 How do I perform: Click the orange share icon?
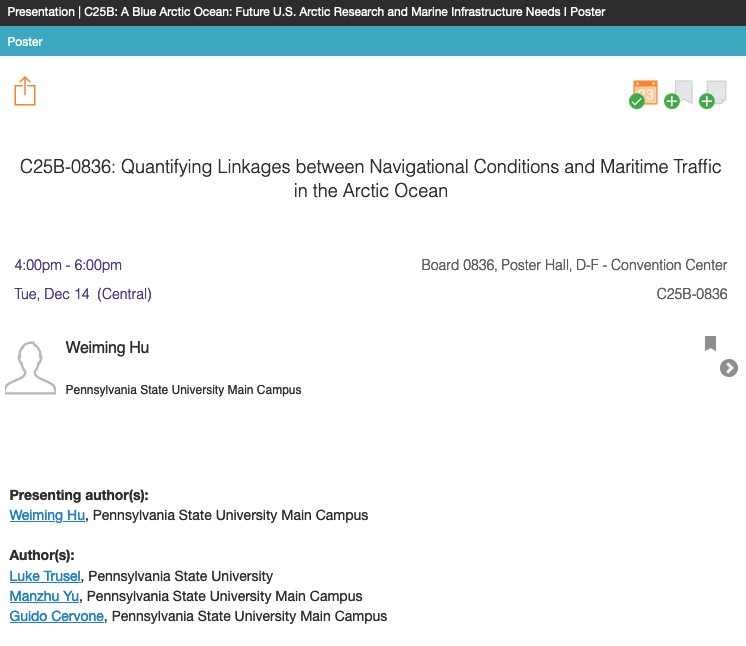pyautogui.click(x=25, y=91)
